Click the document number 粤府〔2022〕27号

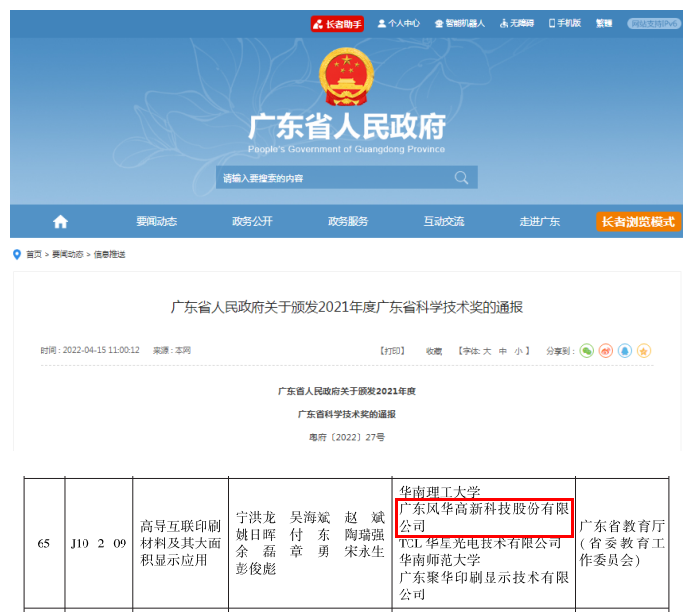point(346,437)
